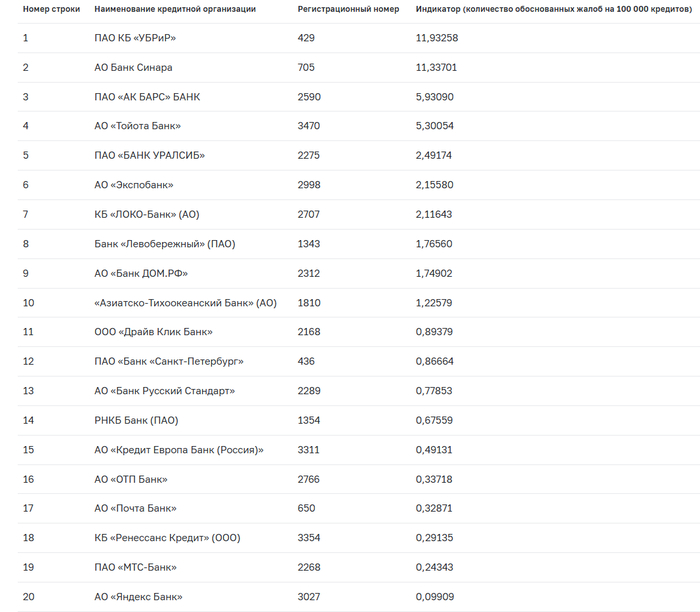
Task: Click the «Наименование кредитной организации» column header
Action: click(x=175, y=9)
